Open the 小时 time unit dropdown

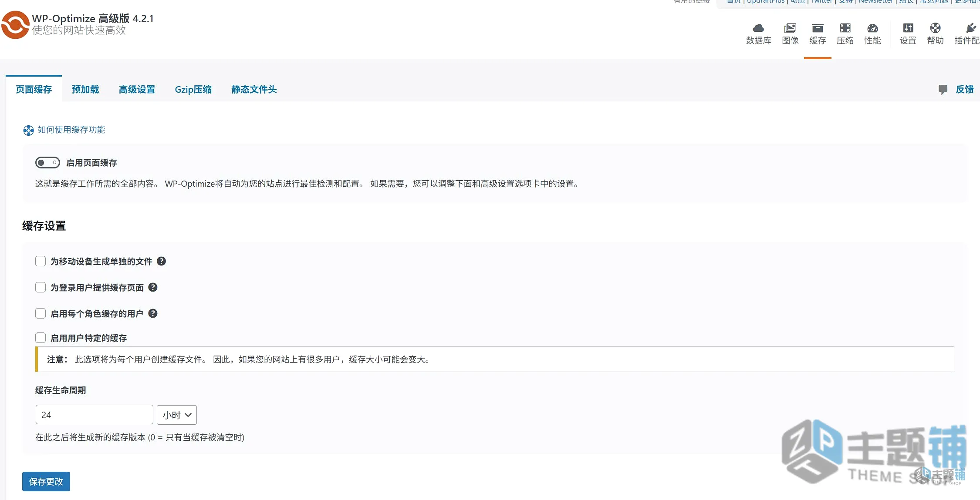[x=177, y=415]
